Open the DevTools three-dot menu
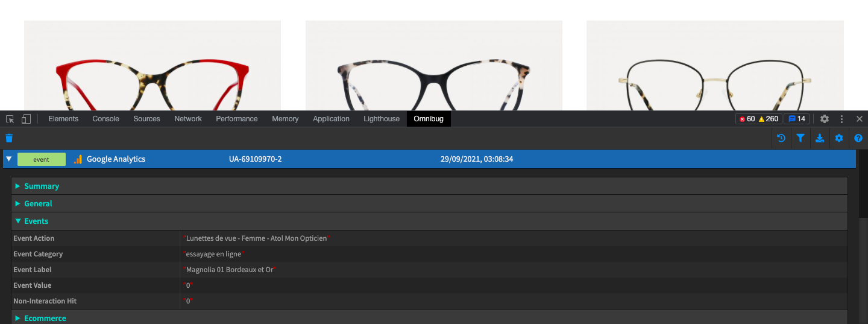 [842, 119]
